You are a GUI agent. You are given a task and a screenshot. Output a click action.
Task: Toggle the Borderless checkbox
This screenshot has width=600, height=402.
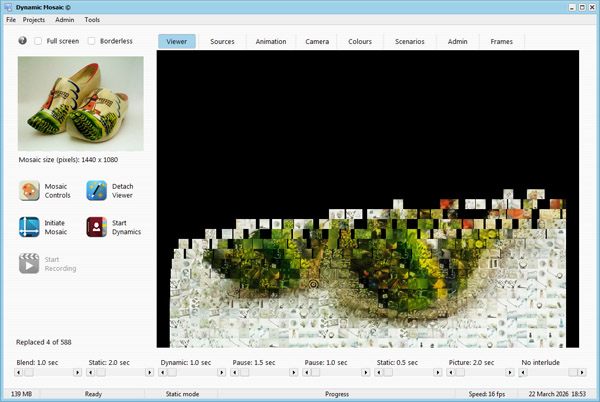91,41
